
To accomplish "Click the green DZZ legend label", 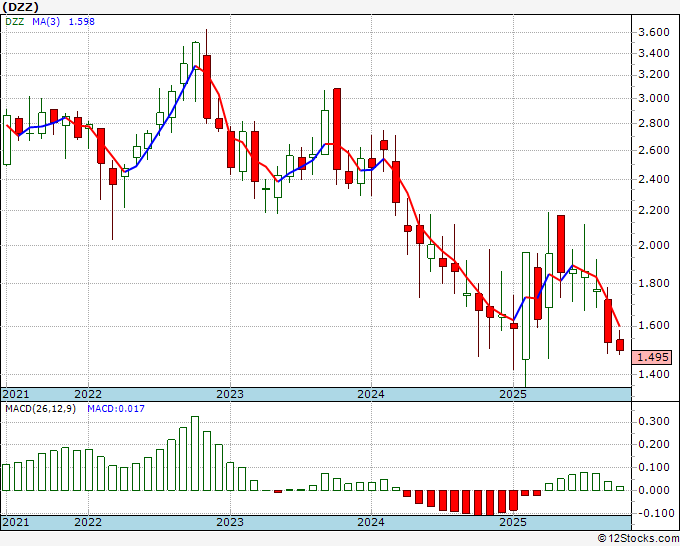I will click(15, 21).
